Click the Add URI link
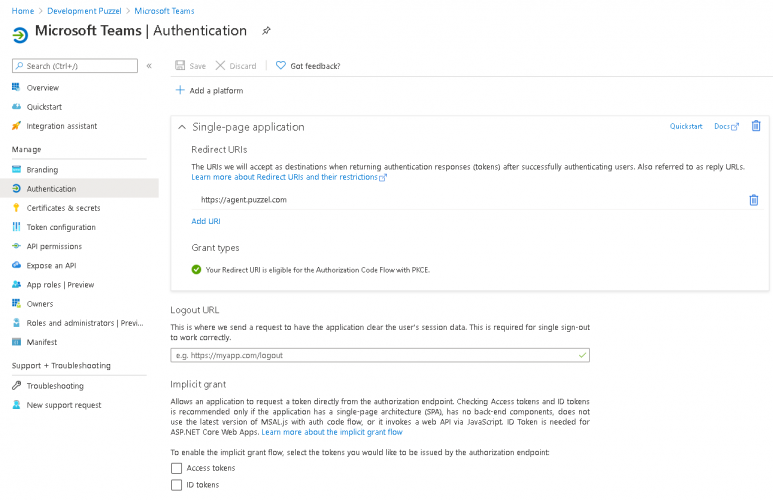 click(x=206, y=221)
